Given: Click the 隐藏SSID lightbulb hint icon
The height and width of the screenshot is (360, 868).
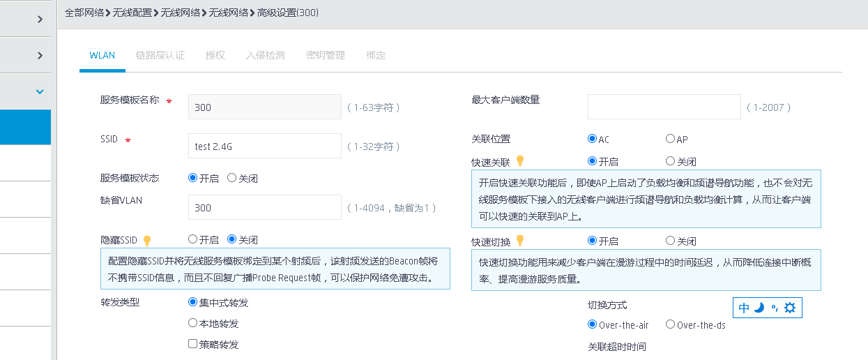Looking at the screenshot, I should point(147,241).
